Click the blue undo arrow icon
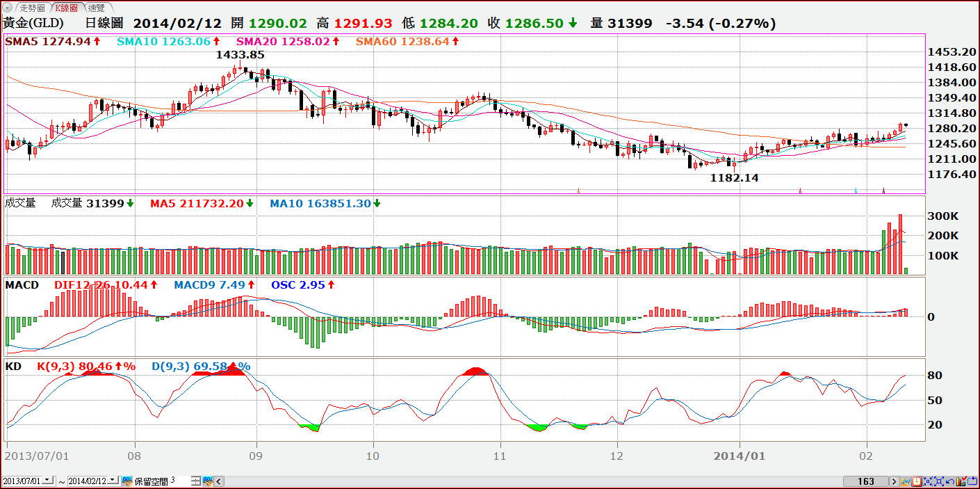This screenshot has height=489, width=980. [x=950, y=481]
